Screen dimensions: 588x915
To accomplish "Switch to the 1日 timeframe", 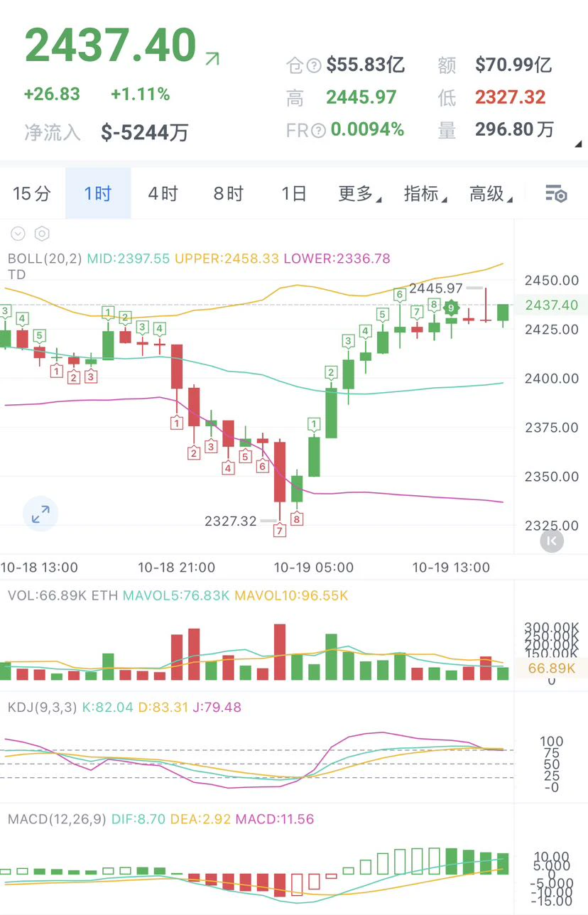I will (x=293, y=193).
